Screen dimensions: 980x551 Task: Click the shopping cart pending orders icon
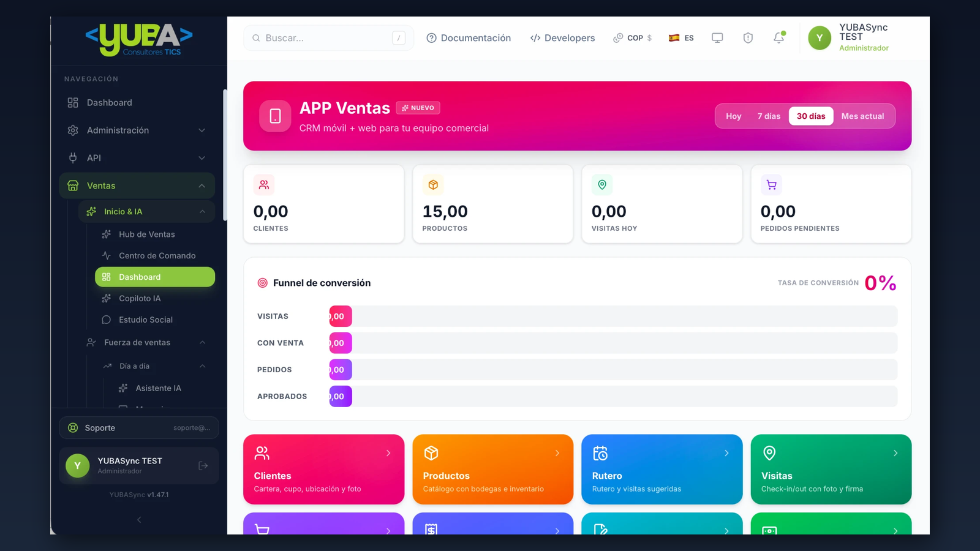pyautogui.click(x=771, y=184)
